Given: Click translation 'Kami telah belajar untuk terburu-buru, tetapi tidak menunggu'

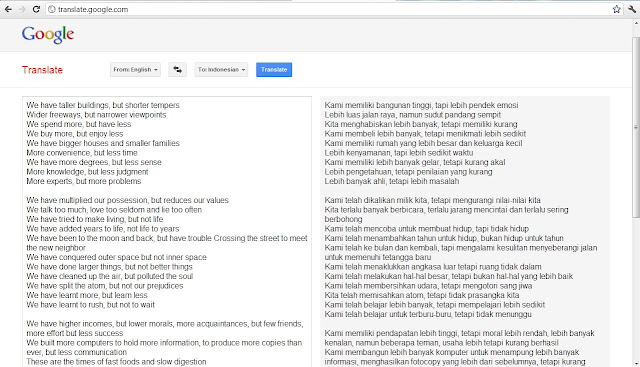Looking at the screenshot, I should (x=428, y=314).
